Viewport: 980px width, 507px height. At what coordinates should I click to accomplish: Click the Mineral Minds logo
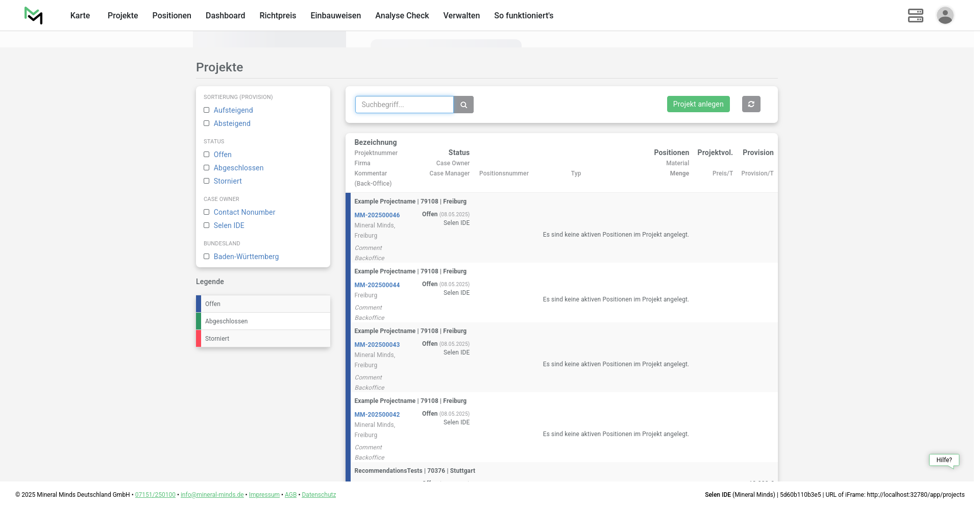pos(34,15)
